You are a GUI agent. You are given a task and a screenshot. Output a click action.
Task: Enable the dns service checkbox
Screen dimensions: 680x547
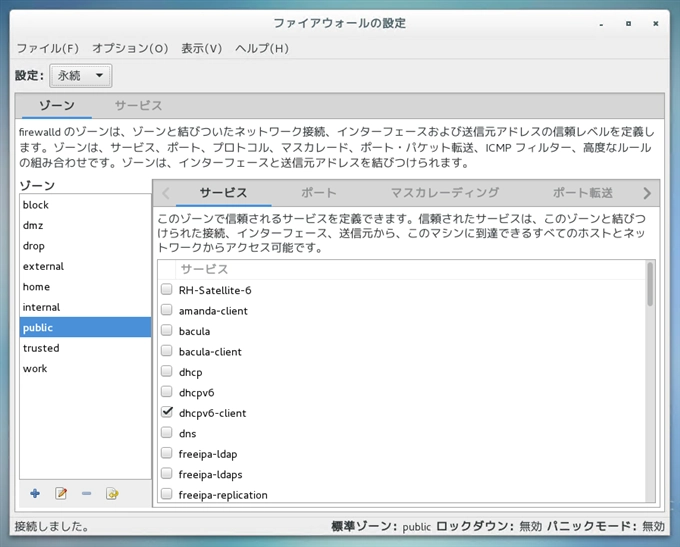[167, 432]
